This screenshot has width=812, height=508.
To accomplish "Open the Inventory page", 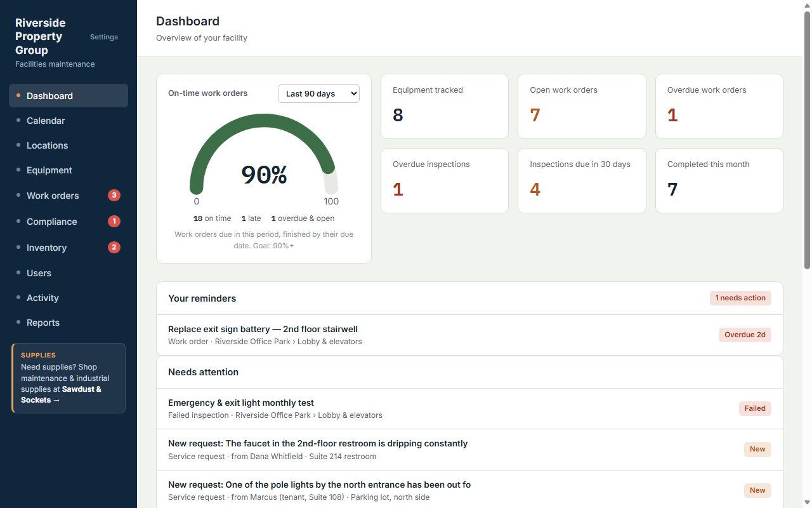I will coord(69,248).
